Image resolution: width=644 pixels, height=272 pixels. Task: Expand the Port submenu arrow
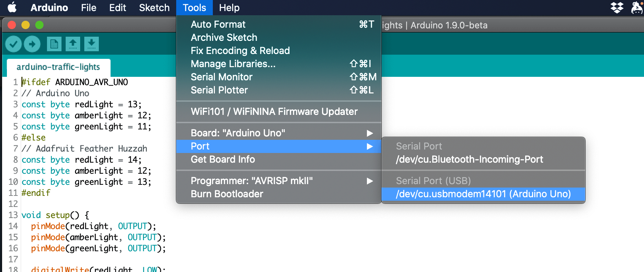[370, 146]
